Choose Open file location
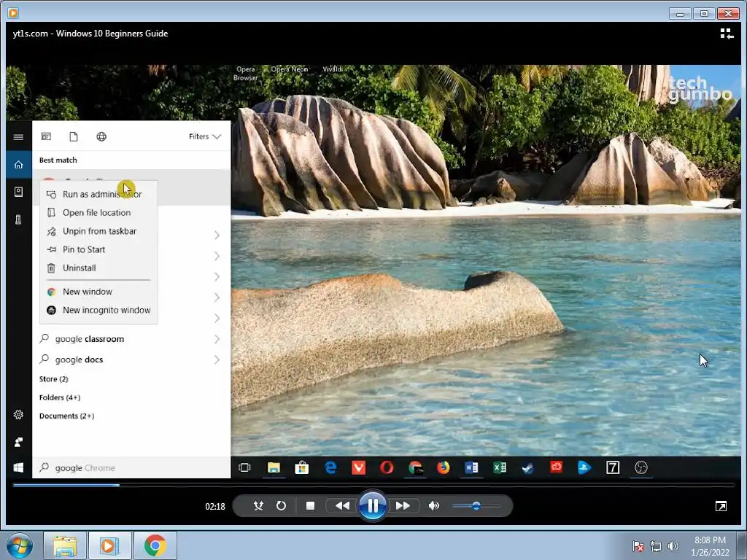The width and height of the screenshot is (747, 560). 98,213
